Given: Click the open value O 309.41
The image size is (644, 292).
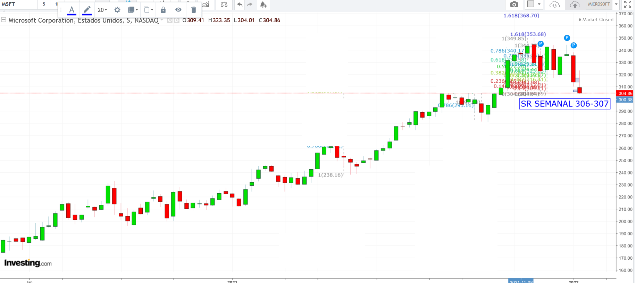Looking at the screenshot, I should tap(193, 21).
